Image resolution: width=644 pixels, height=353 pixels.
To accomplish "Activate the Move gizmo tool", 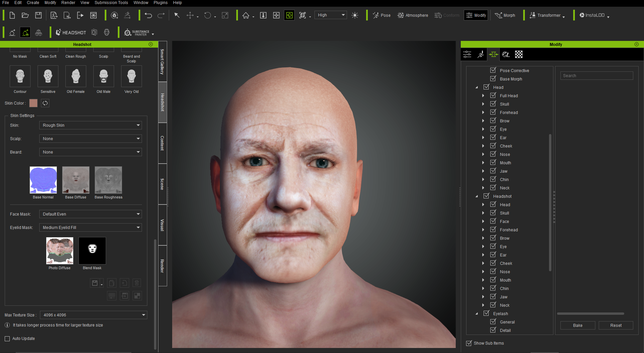I will click(190, 15).
